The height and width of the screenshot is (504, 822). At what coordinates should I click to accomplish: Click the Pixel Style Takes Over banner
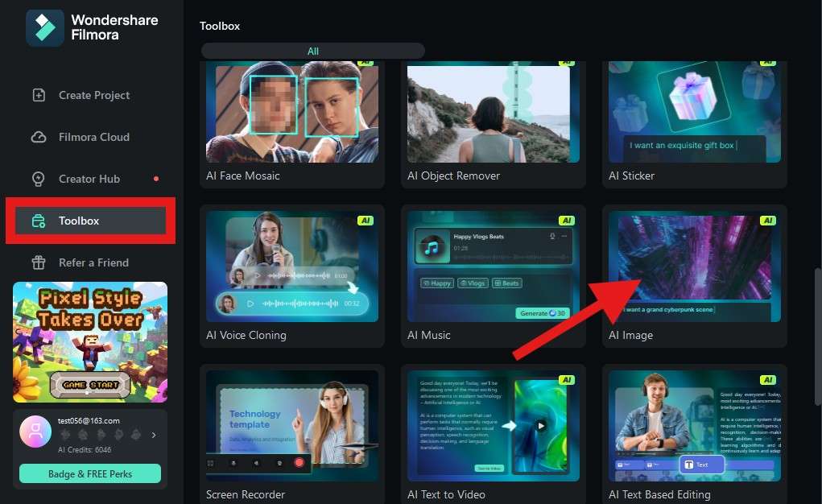(90, 342)
